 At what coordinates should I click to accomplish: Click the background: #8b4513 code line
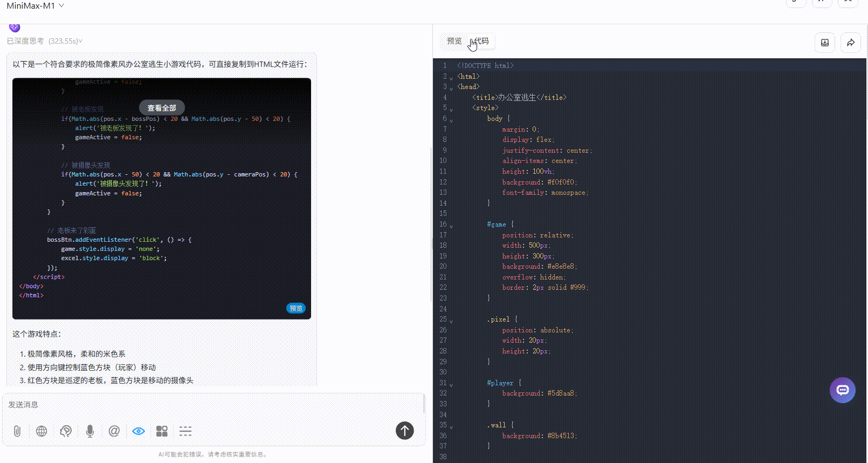click(x=540, y=436)
